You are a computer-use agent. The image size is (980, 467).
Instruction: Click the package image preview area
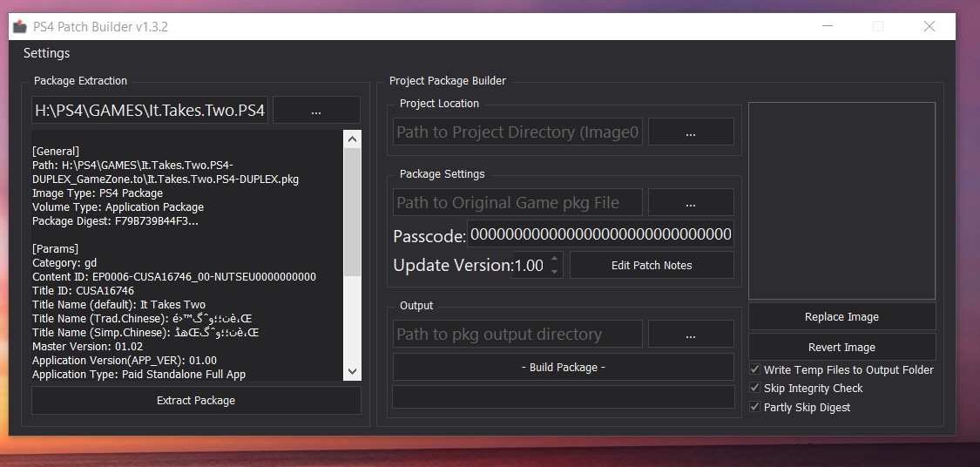841,201
